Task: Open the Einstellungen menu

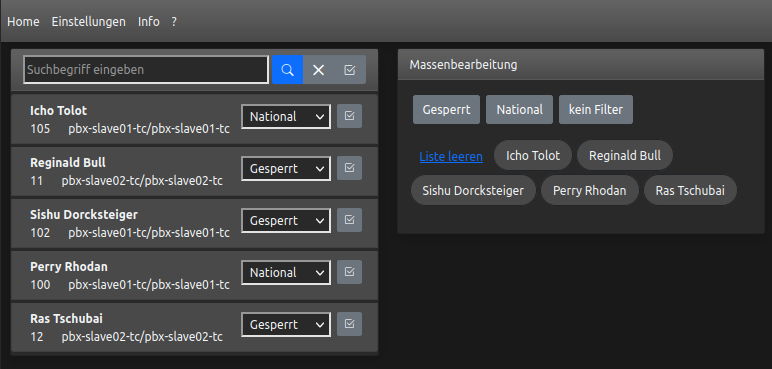Action: point(89,22)
